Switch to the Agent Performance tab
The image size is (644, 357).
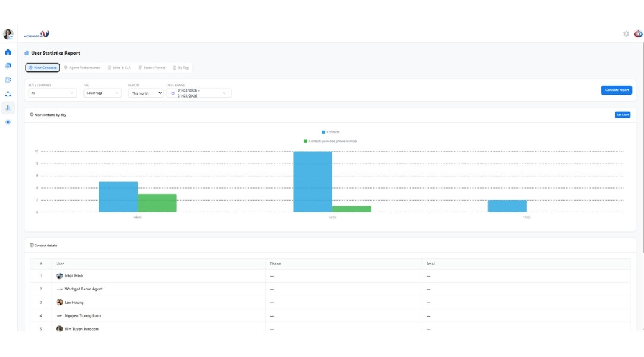tap(82, 68)
